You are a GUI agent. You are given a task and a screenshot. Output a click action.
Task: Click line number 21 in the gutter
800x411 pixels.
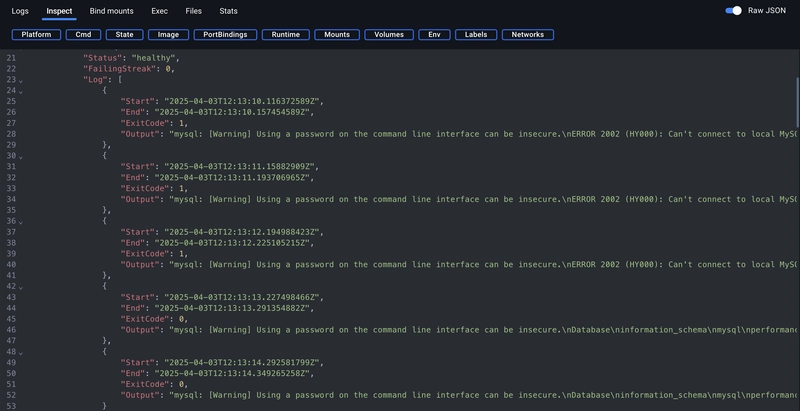point(11,58)
